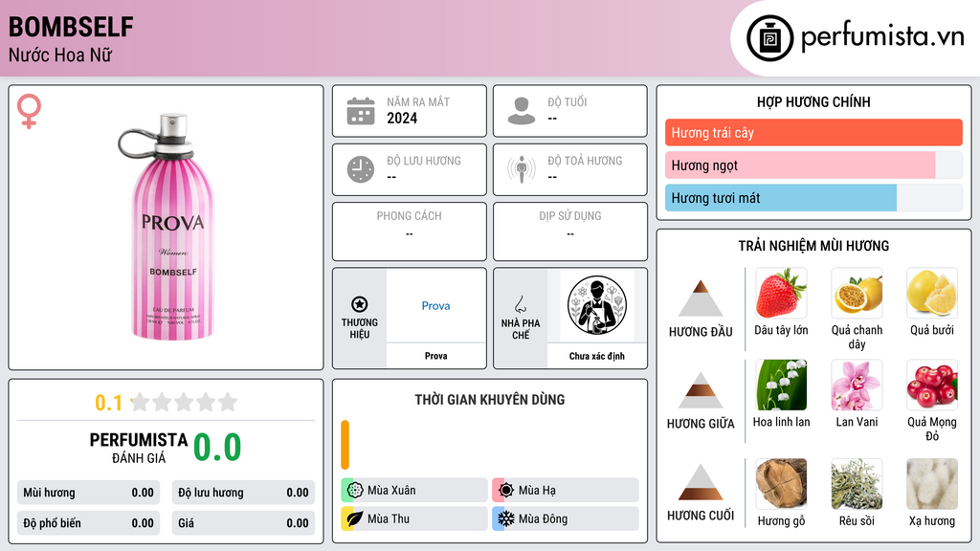Click the perfumer illustration avatar
The image size is (980, 551).
coord(597,305)
